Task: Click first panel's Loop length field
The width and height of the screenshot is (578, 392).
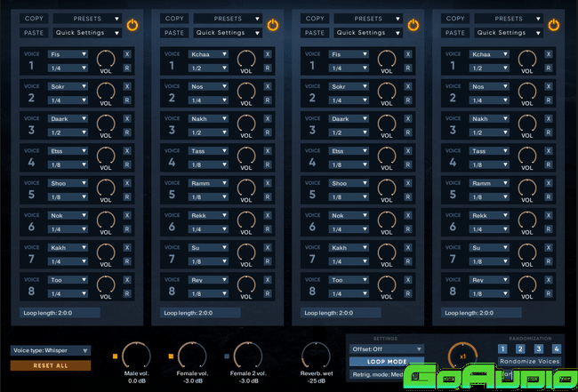Action: point(60,313)
